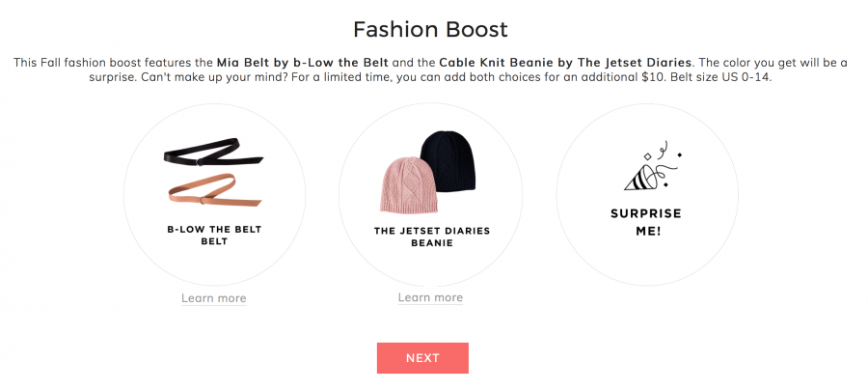Click the "B-LOW THE BELT BELT" label
The height and width of the screenshot is (391, 868).
tap(214, 236)
